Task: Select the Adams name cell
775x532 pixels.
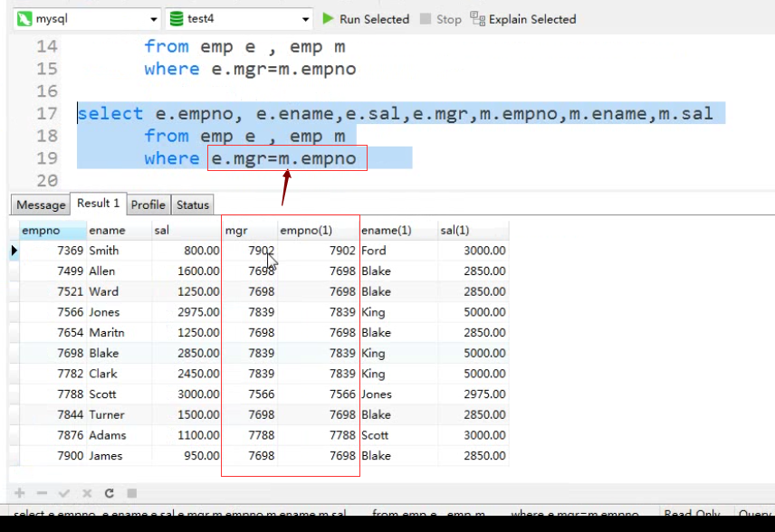Action: point(120,435)
